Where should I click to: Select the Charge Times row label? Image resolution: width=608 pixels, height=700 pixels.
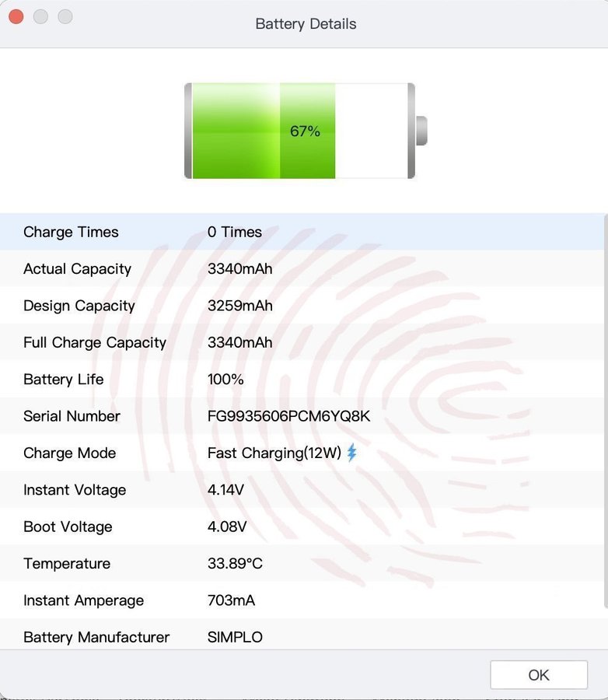coord(71,232)
